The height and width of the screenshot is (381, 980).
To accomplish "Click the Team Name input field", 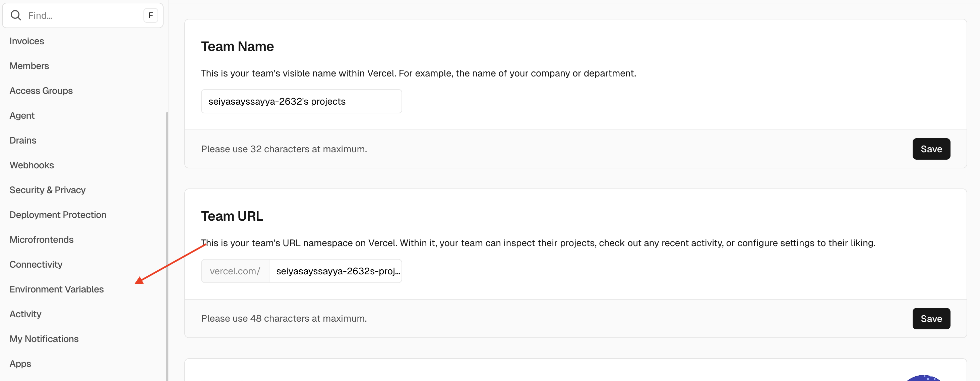I will (x=301, y=101).
